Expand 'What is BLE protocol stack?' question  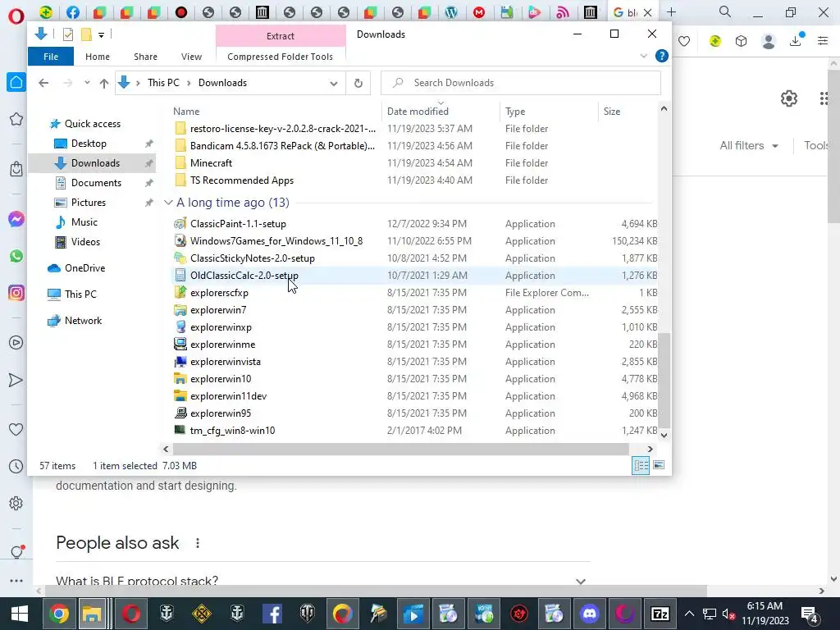581,582
